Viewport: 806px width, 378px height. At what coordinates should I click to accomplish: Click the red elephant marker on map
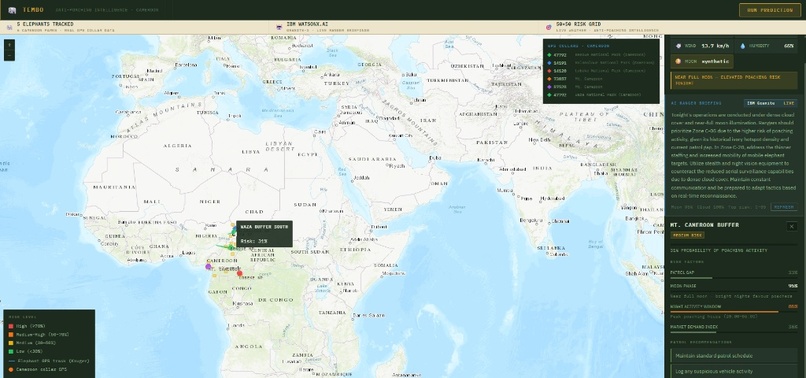pos(240,274)
